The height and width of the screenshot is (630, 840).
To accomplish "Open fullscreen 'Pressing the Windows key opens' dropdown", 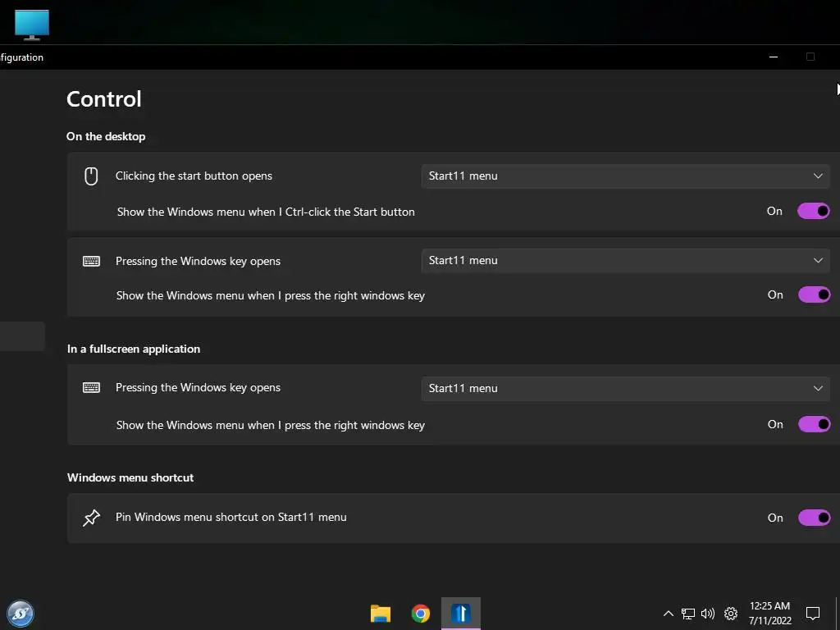I will (x=626, y=388).
